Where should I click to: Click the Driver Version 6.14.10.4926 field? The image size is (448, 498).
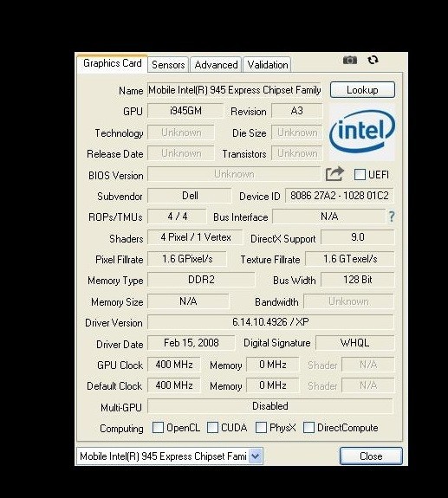(x=270, y=322)
